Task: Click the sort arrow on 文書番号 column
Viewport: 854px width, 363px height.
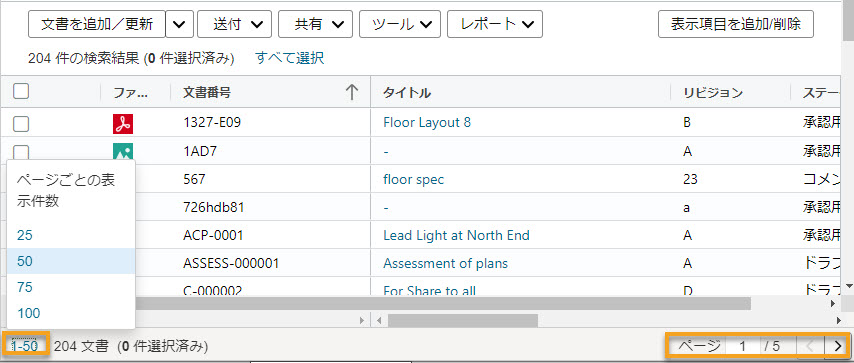Action: 352,93
